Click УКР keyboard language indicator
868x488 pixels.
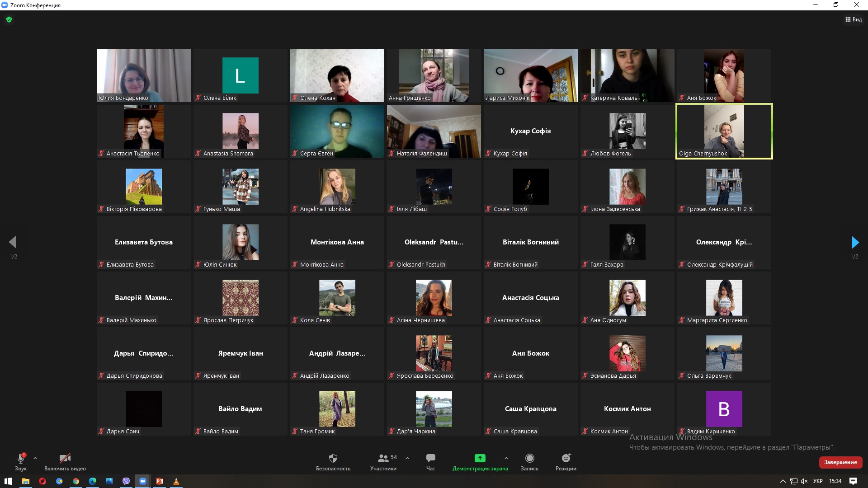click(817, 481)
